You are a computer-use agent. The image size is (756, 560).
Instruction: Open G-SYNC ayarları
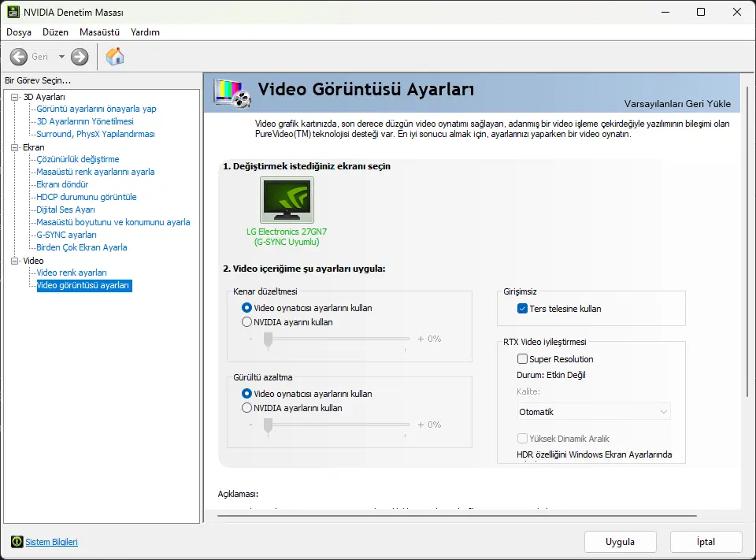[66, 235]
